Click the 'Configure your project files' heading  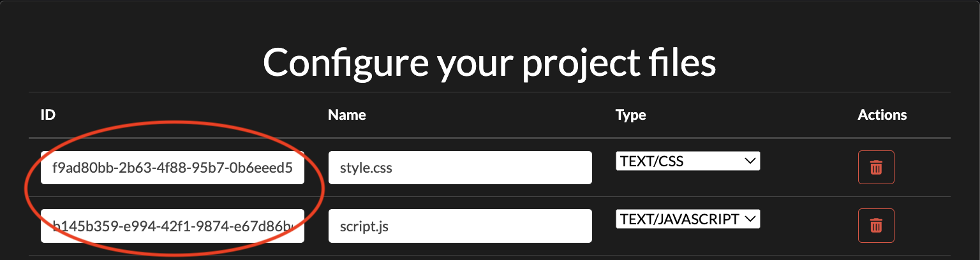tap(489, 62)
